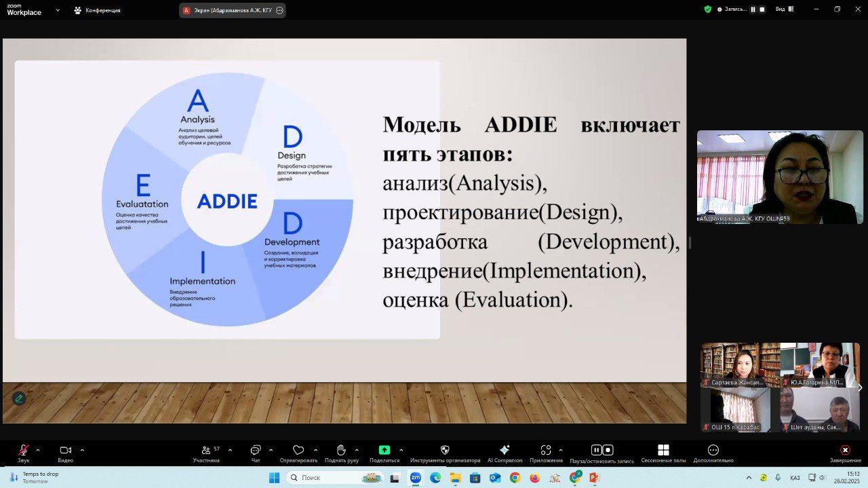Expand video options arrow next to Видео
Viewport: 868px width, 488px height.
[83, 450]
